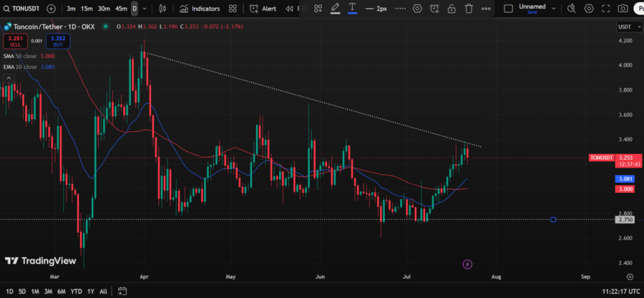This screenshot has height=298, width=644.
Task: Click the 3.251 SELL button
Action: tap(16, 41)
